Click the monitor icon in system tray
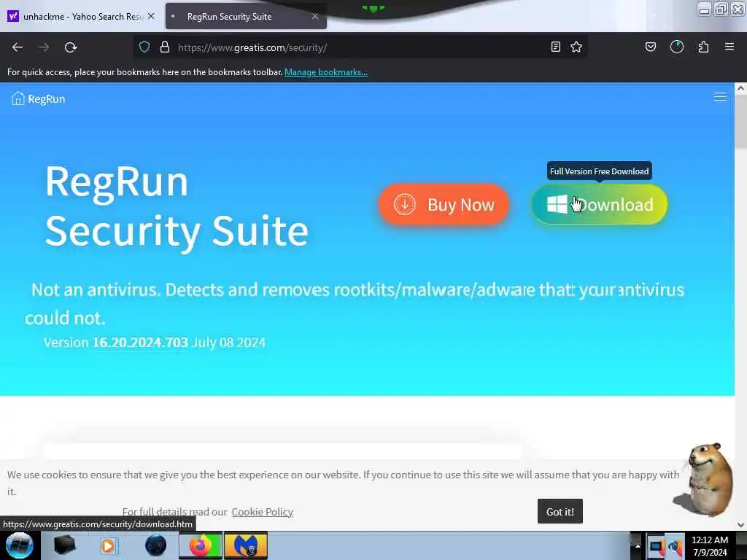The height and width of the screenshot is (560, 747). (x=657, y=546)
